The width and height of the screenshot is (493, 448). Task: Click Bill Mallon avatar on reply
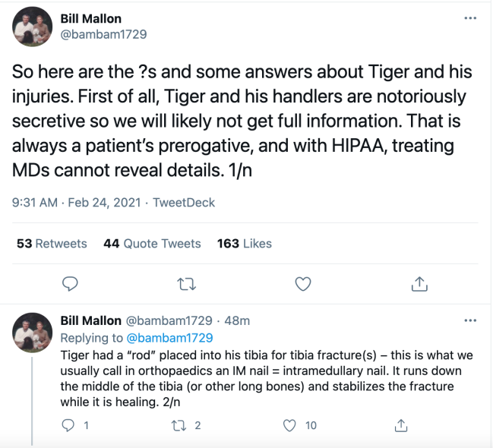click(33, 332)
